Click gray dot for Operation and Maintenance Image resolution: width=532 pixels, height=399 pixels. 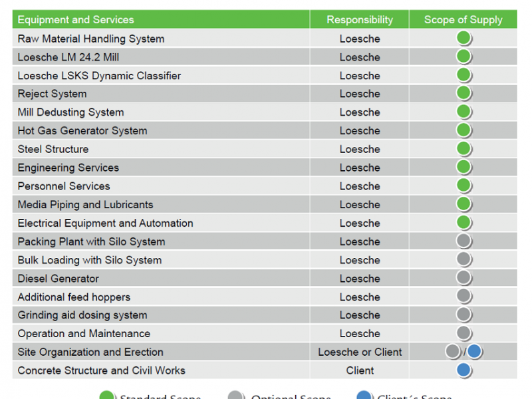point(464,333)
